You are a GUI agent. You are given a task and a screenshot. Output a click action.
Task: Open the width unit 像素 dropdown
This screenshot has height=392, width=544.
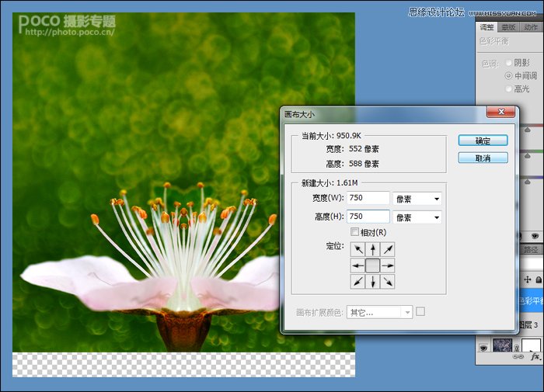[x=417, y=199]
